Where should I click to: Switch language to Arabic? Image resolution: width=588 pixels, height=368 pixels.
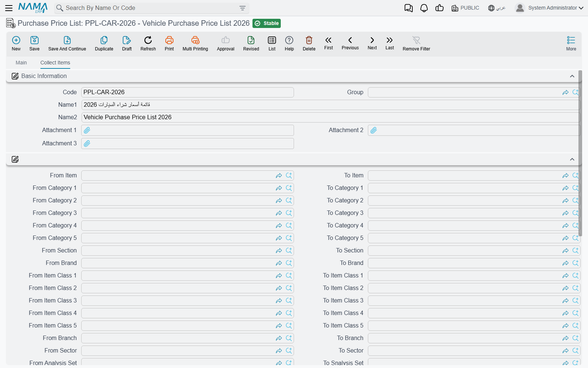coord(497,8)
